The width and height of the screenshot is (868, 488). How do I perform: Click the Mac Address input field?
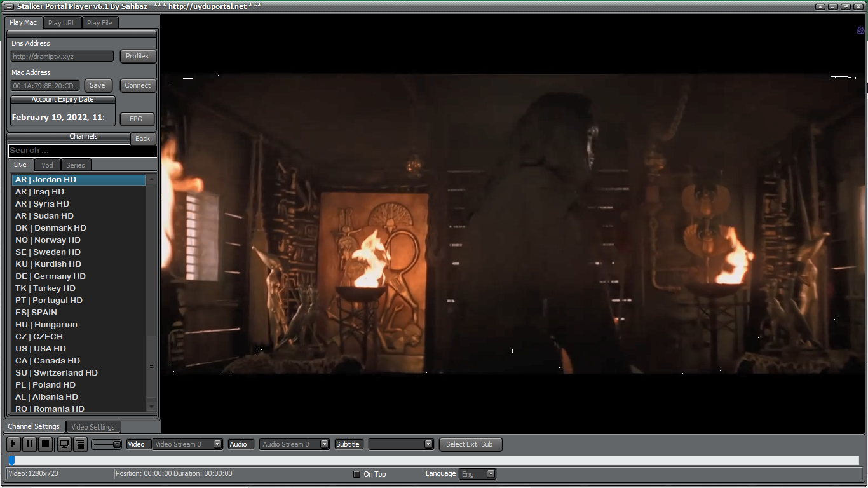45,86
